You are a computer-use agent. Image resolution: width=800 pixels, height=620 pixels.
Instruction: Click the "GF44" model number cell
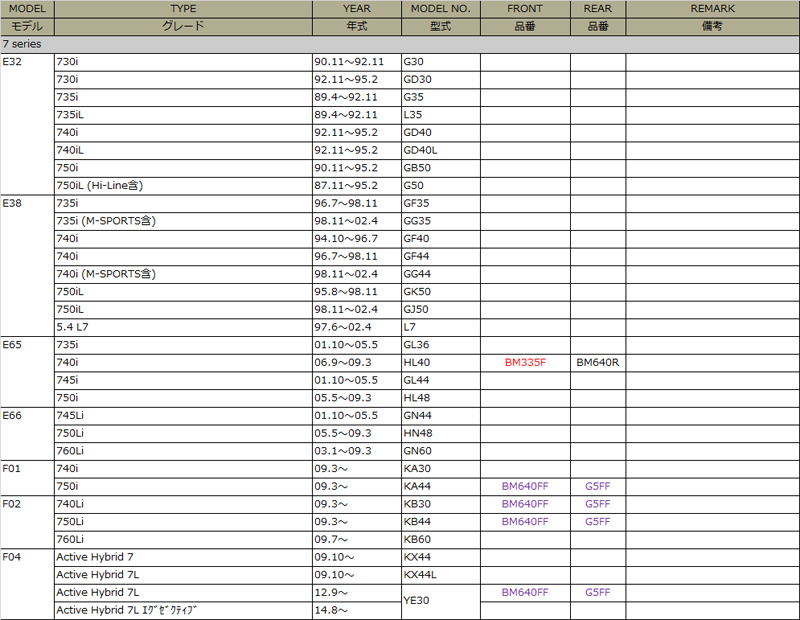pos(441,256)
